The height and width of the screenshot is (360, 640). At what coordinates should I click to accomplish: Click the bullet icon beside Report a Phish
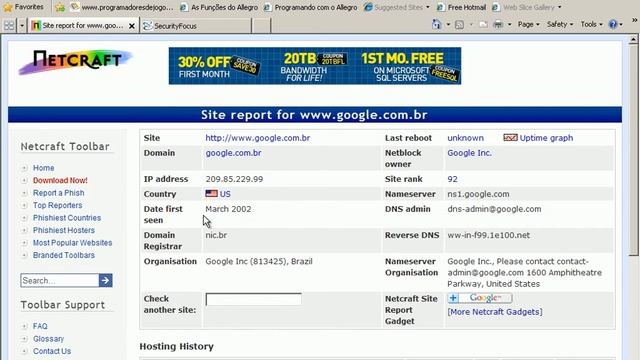coord(24,193)
